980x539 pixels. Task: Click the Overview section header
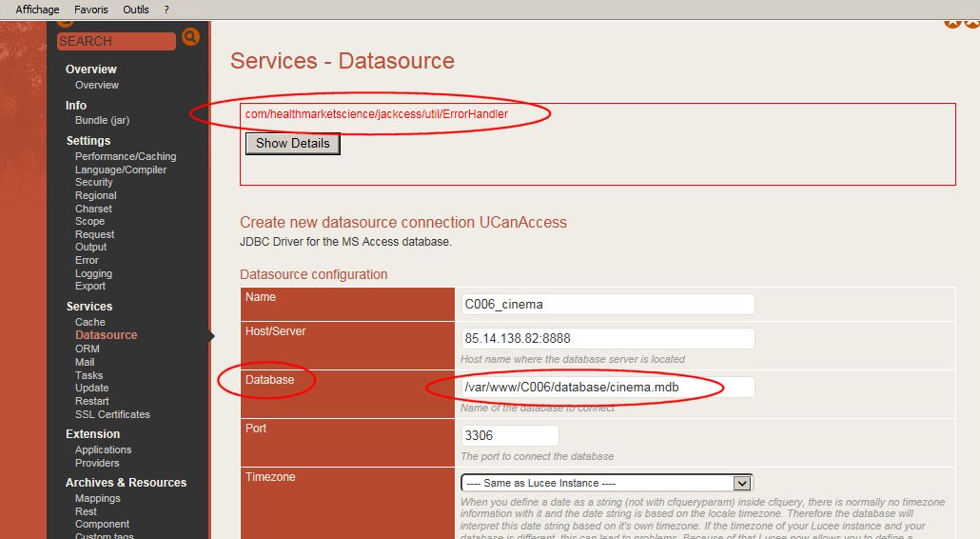pos(90,70)
